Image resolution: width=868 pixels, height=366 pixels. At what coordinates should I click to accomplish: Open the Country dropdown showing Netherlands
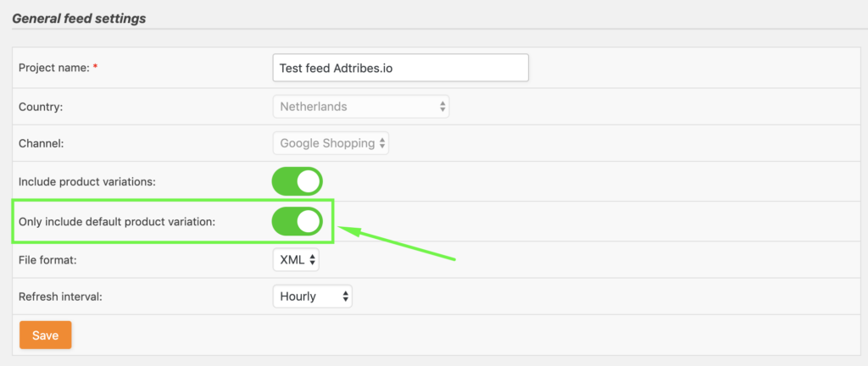360,107
